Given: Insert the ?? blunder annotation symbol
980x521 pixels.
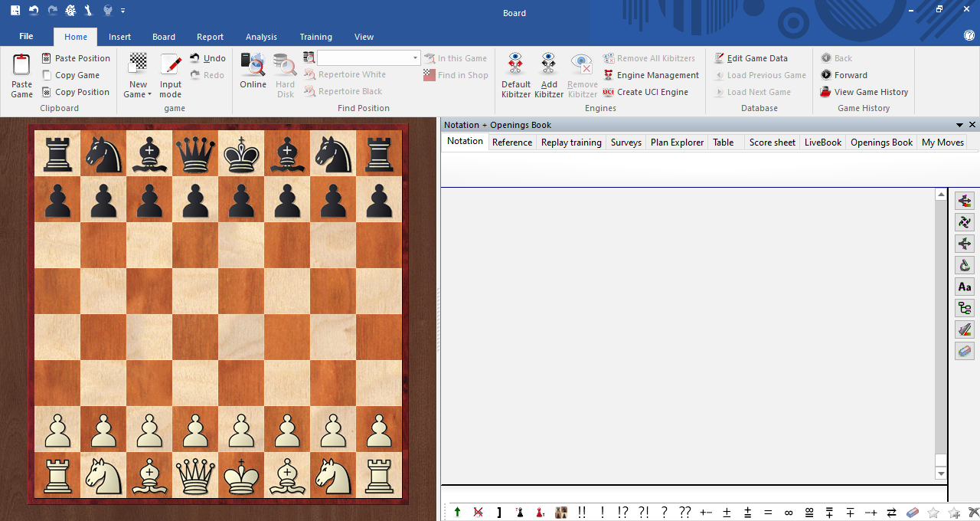Looking at the screenshot, I should point(685,513).
